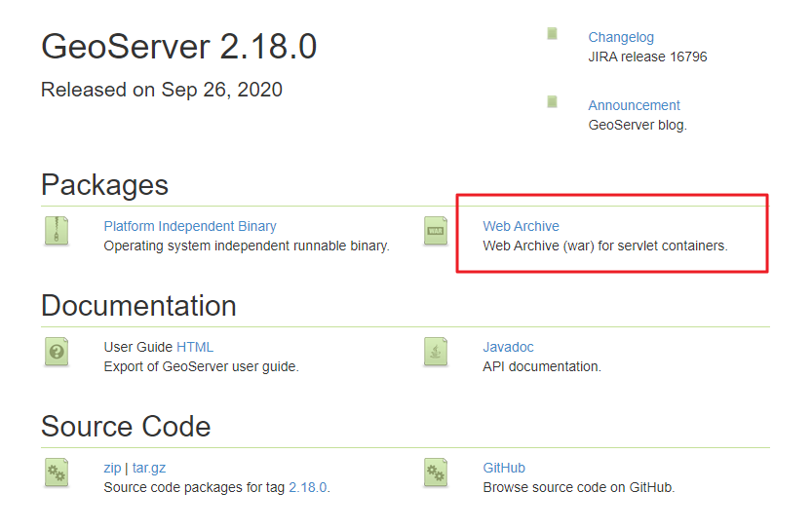Open the Announcement link

[634, 105]
